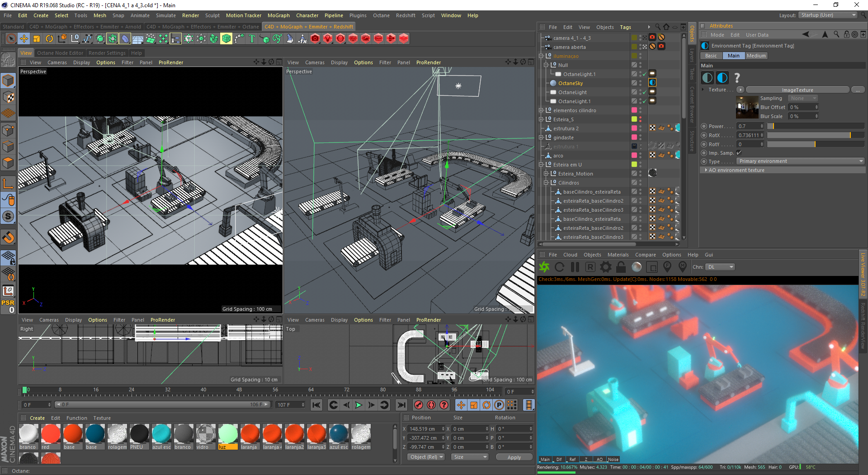Open the Render Settings tab

[107, 53]
